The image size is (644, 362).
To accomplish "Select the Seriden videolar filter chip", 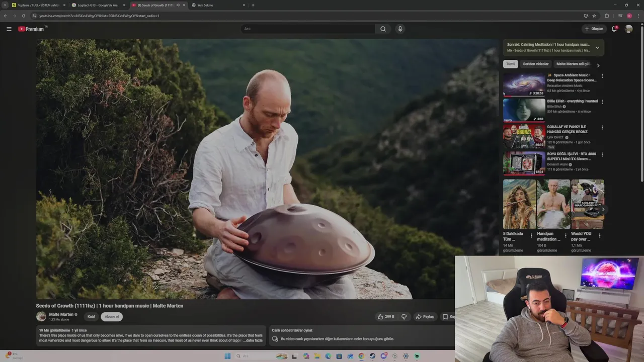I will click(536, 64).
